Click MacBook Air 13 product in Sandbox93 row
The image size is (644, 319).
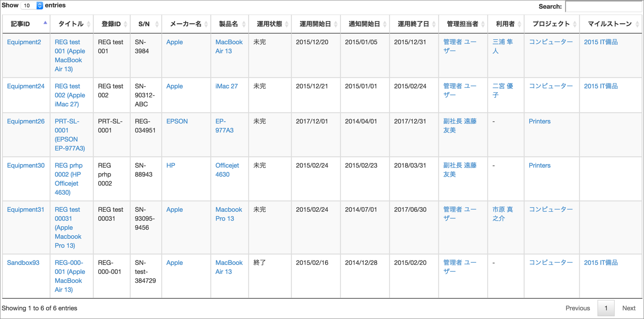(x=229, y=267)
